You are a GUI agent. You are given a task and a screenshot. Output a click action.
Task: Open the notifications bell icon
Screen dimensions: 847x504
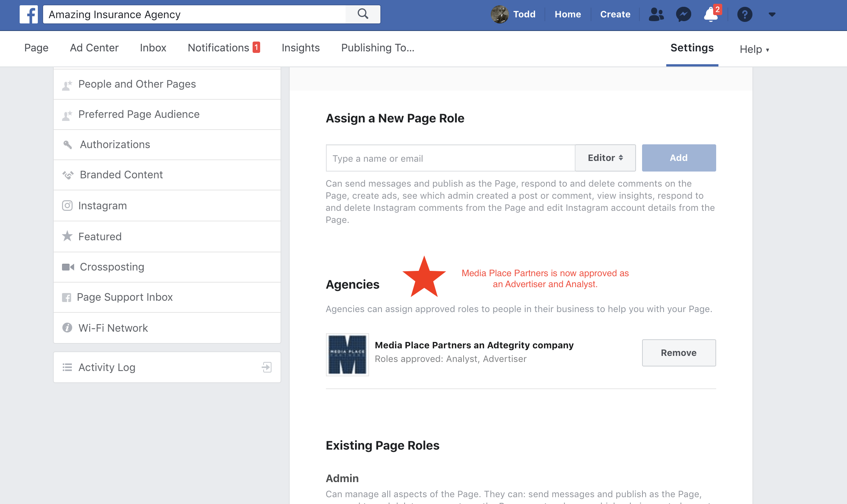click(x=711, y=14)
